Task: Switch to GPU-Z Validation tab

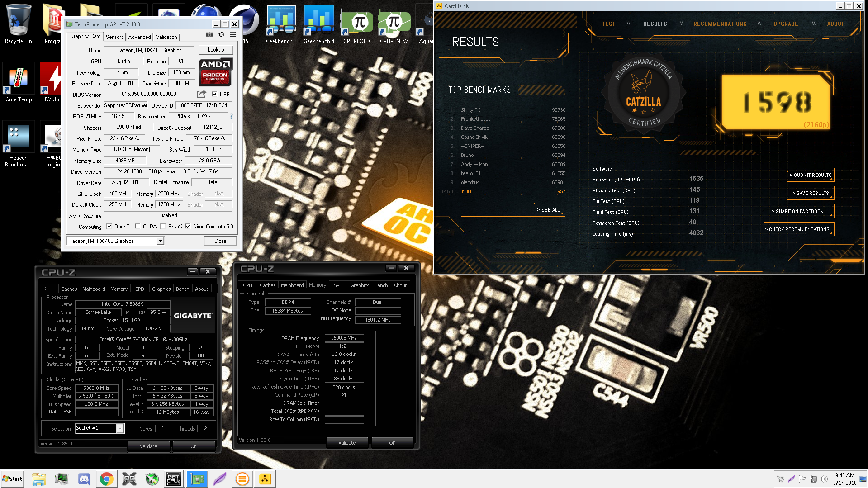Action: click(x=166, y=37)
